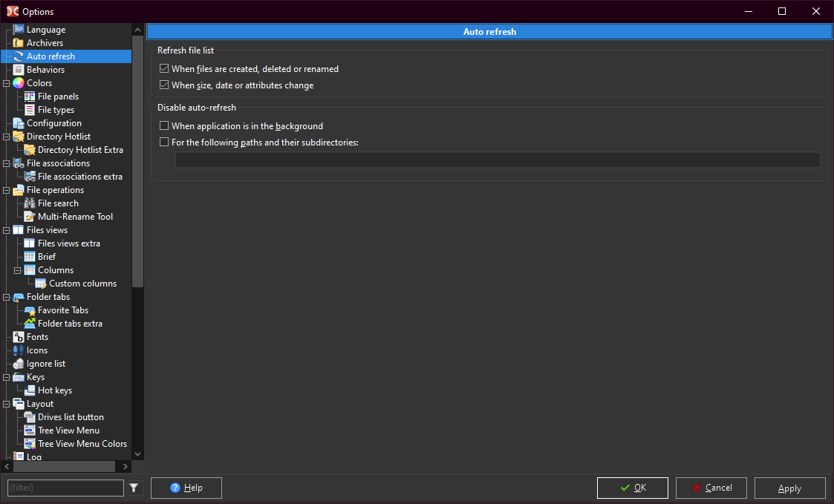834x504 pixels.
Task: Collapse the Files views tree node
Action: [7, 230]
